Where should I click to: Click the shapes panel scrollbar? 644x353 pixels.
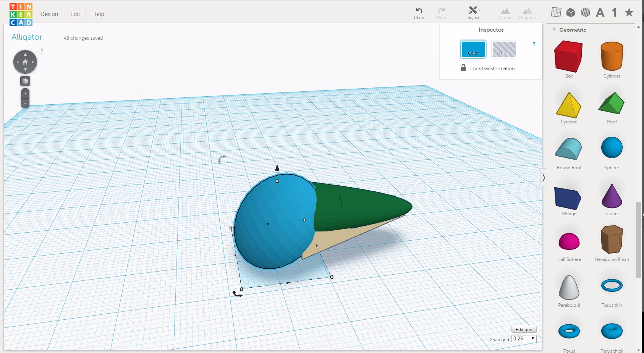[x=638, y=240]
